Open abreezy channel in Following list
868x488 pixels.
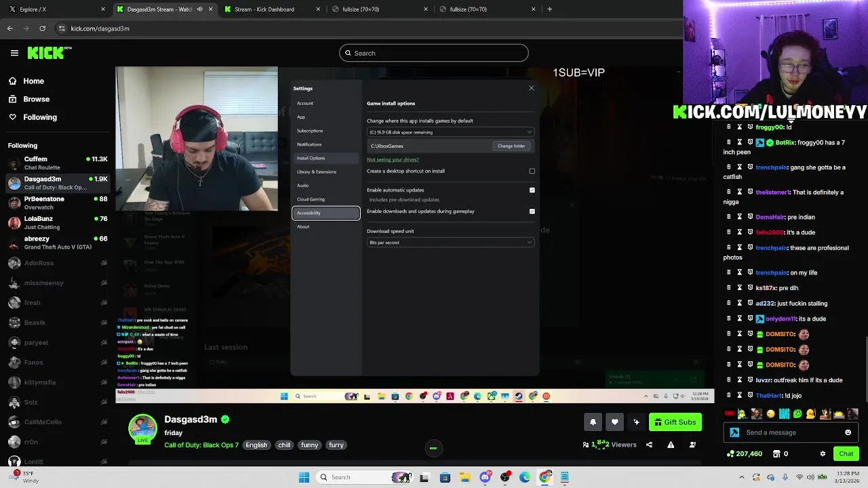click(x=58, y=243)
